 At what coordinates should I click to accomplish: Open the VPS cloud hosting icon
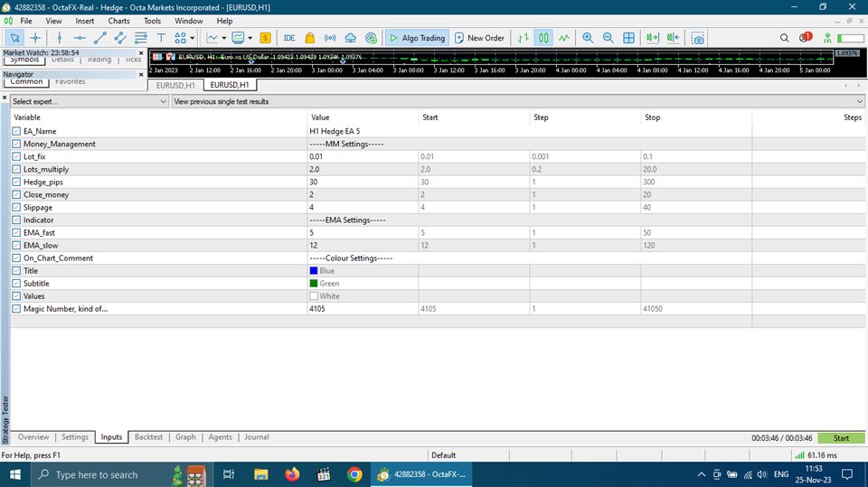pyautogui.click(x=351, y=38)
